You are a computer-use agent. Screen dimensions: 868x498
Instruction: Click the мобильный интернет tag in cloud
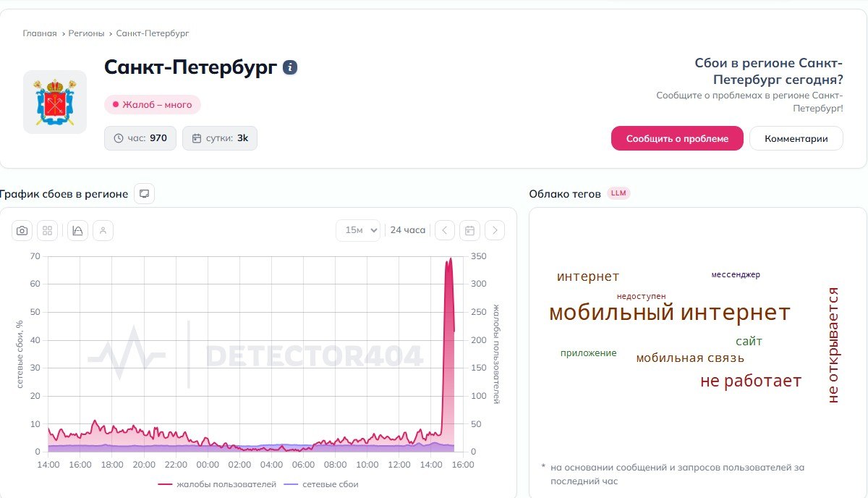click(x=669, y=313)
